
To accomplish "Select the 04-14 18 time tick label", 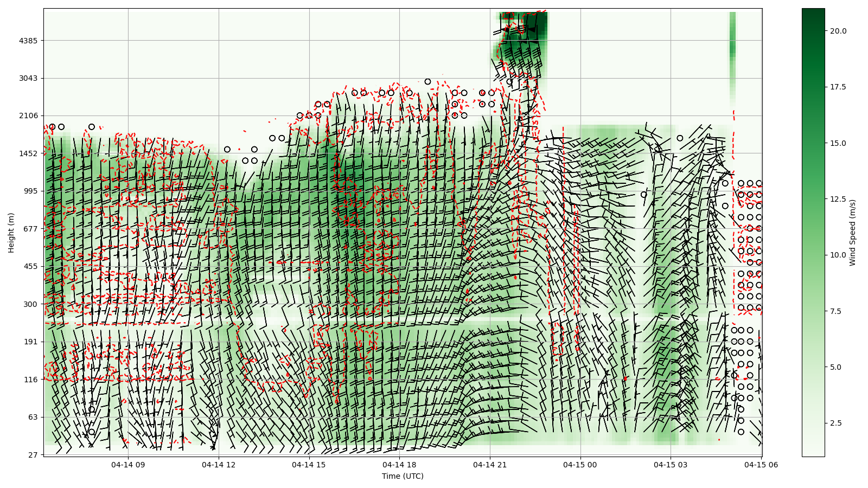I will click(x=400, y=465).
